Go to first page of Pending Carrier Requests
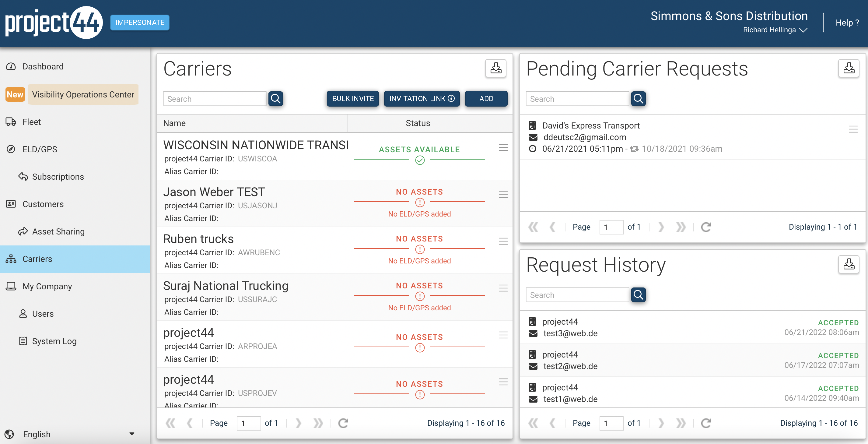This screenshot has width=868, height=444. (533, 227)
